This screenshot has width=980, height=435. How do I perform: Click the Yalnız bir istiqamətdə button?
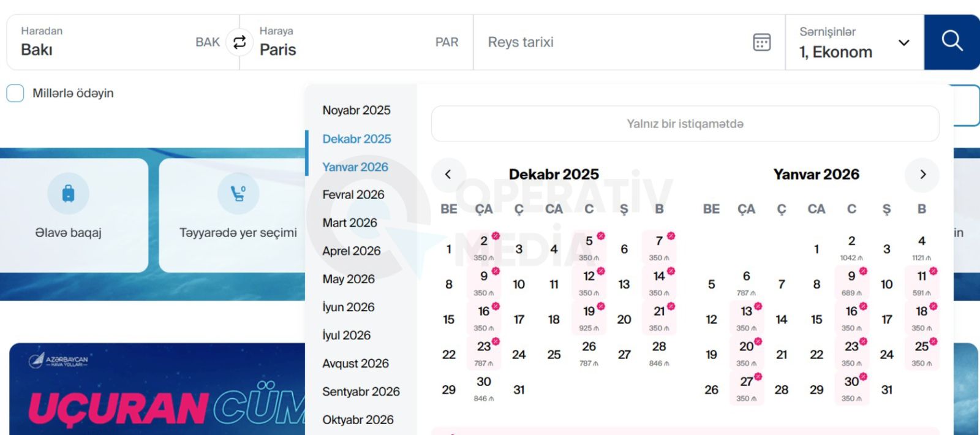point(685,124)
